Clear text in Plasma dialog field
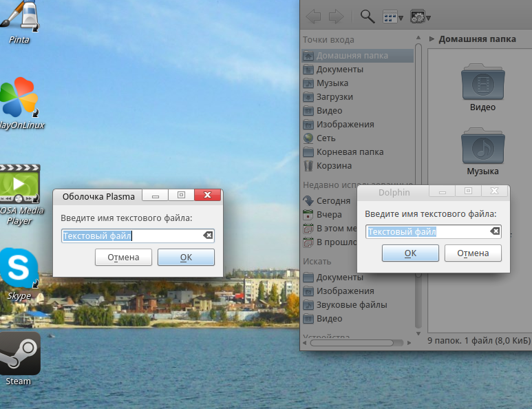 pyautogui.click(x=208, y=235)
